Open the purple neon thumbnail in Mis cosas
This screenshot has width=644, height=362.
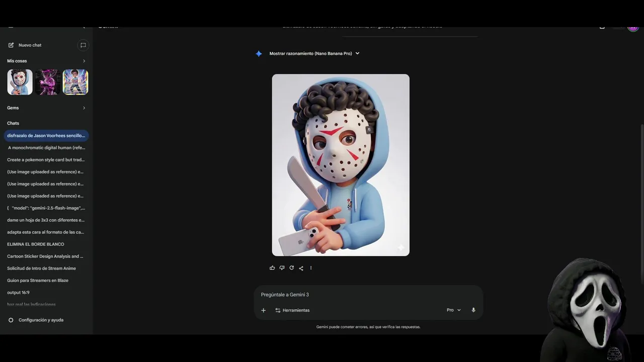coord(48,82)
